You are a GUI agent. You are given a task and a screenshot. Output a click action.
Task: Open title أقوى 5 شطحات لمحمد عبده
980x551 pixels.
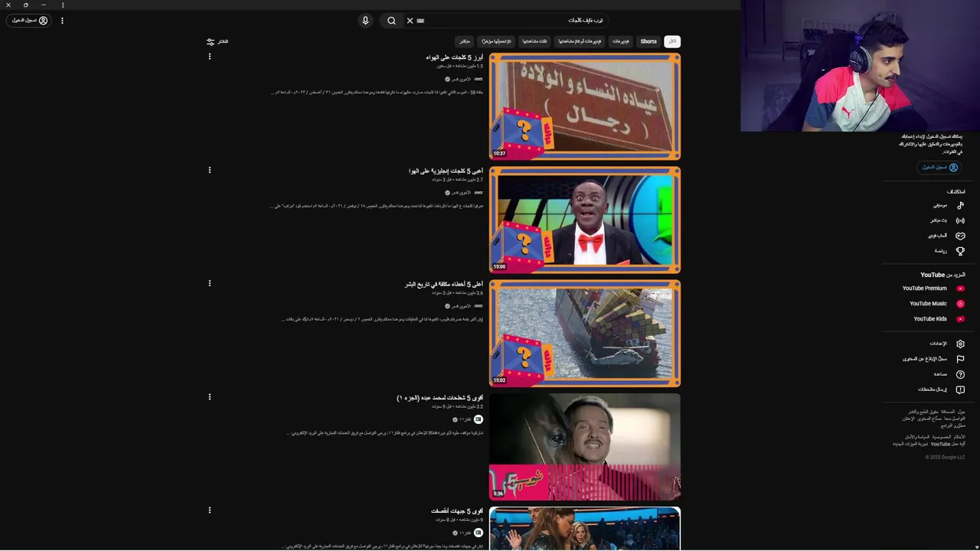[x=439, y=398]
